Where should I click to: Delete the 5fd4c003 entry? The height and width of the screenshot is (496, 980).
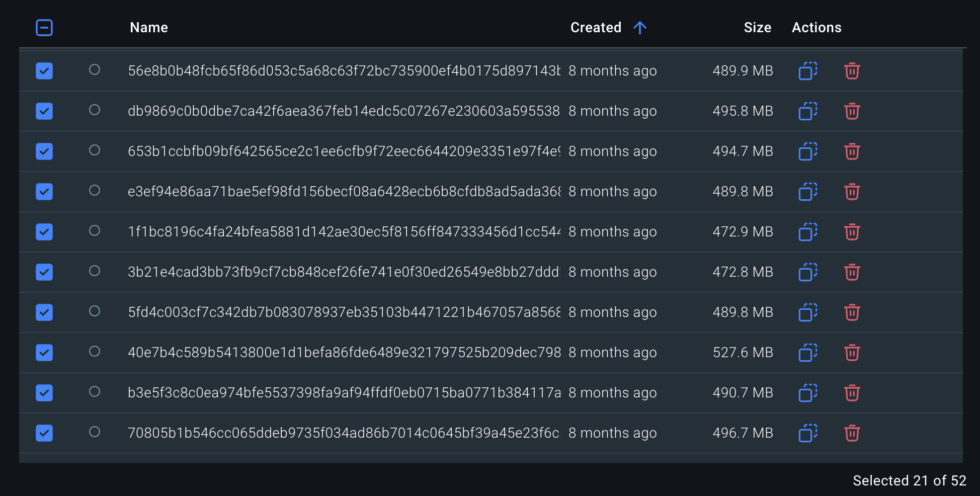click(x=852, y=312)
